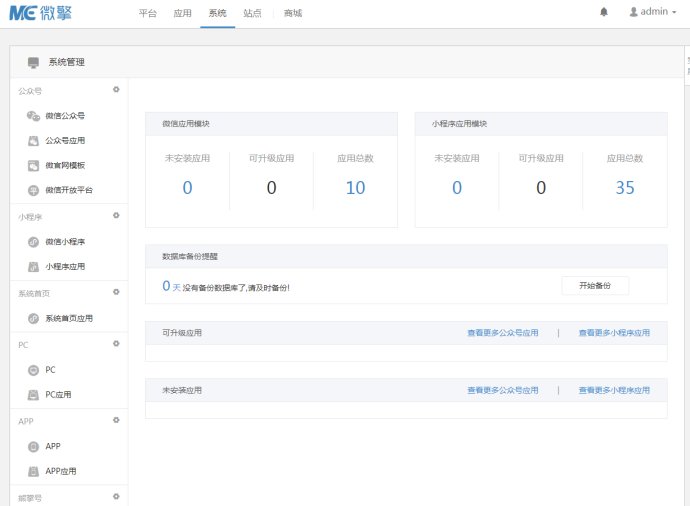Viewport: 690px width, 506px height.
Task: Click the 微信公众号 sidebar icon
Action: pyautogui.click(x=33, y=116)
